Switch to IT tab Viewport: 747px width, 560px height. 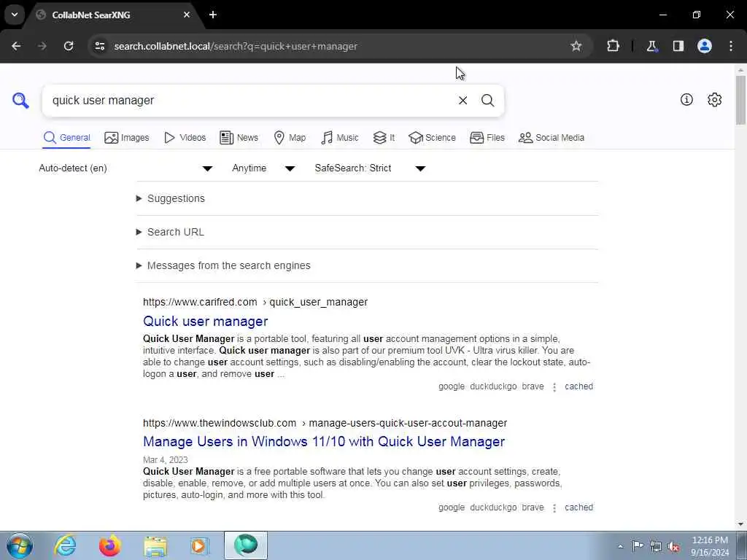click(384, 138)
